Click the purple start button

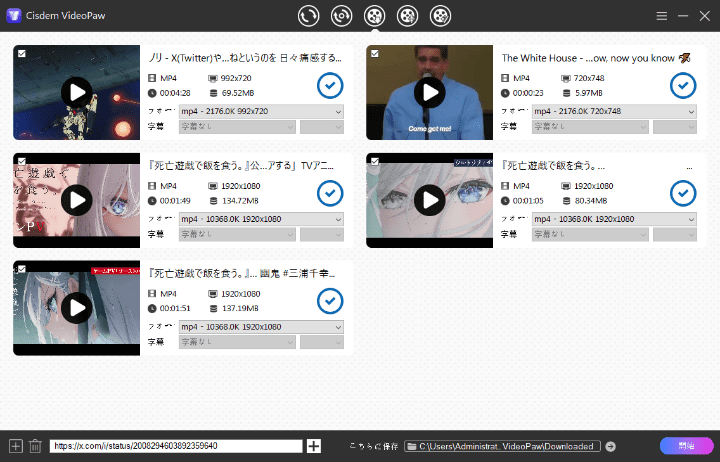click(686, 446)
